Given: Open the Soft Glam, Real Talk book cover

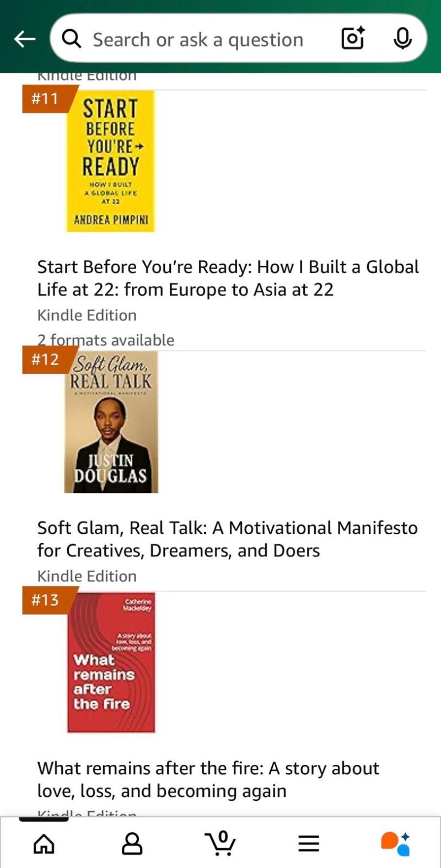Looking at the screenshot, I should click(111, 422).
